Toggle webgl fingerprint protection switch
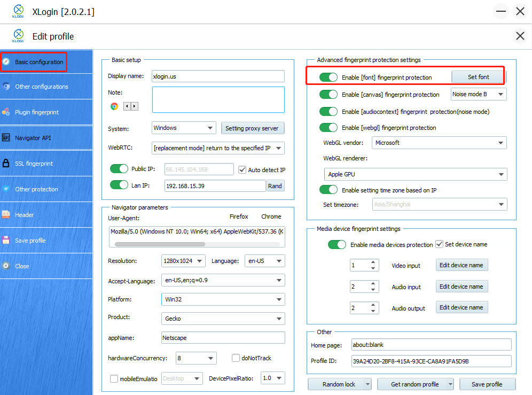Screen dimensions: 532x395 click(328, 127)
